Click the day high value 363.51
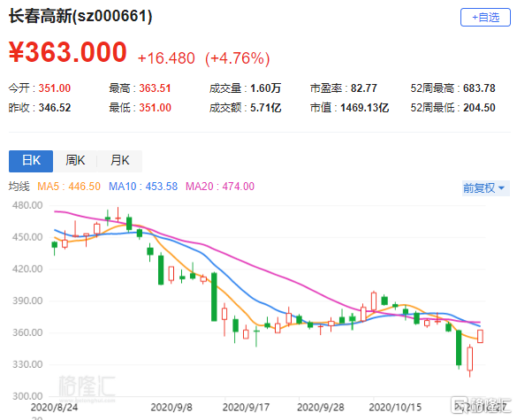 point(155,88)
